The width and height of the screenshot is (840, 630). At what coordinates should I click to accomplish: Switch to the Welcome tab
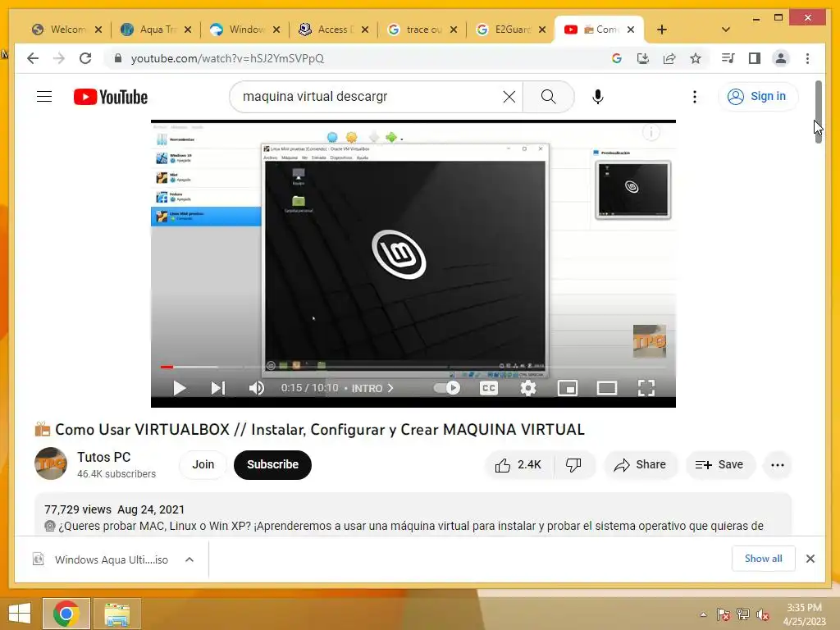pyautogui.click(x=67, y=30)
